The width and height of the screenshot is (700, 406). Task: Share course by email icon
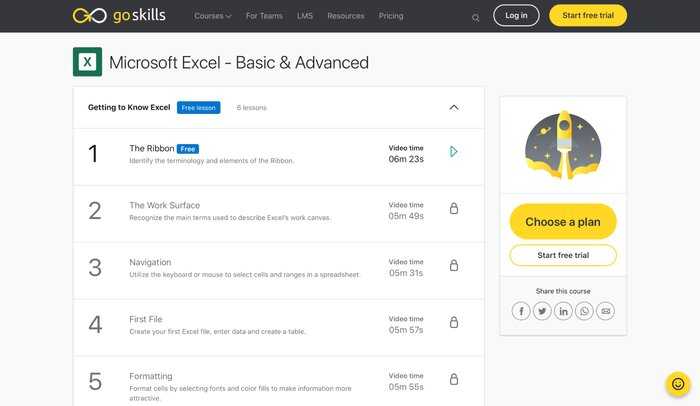pos(605,311)
